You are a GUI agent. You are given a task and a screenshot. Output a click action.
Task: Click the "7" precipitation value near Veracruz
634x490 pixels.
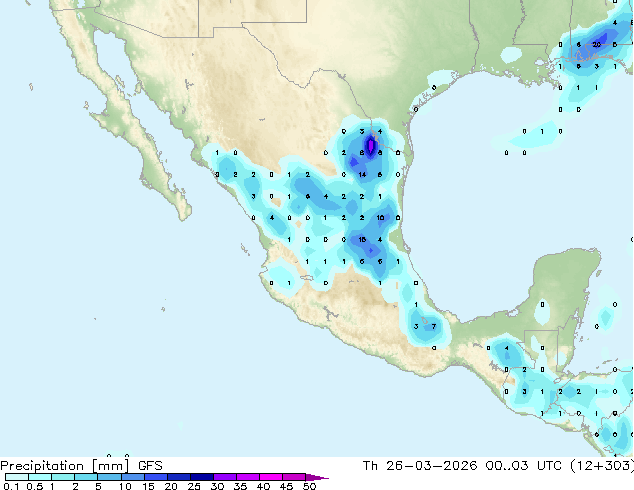click(434, 326)
